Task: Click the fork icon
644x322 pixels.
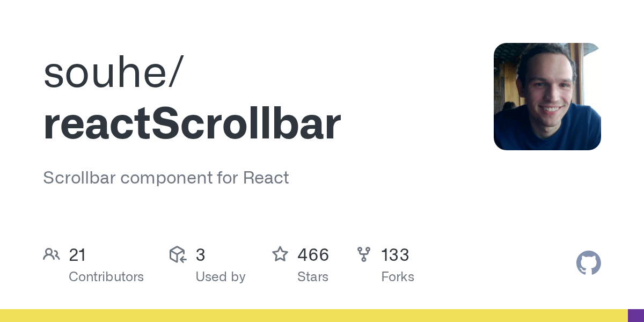Action: [x=364, y=254]
